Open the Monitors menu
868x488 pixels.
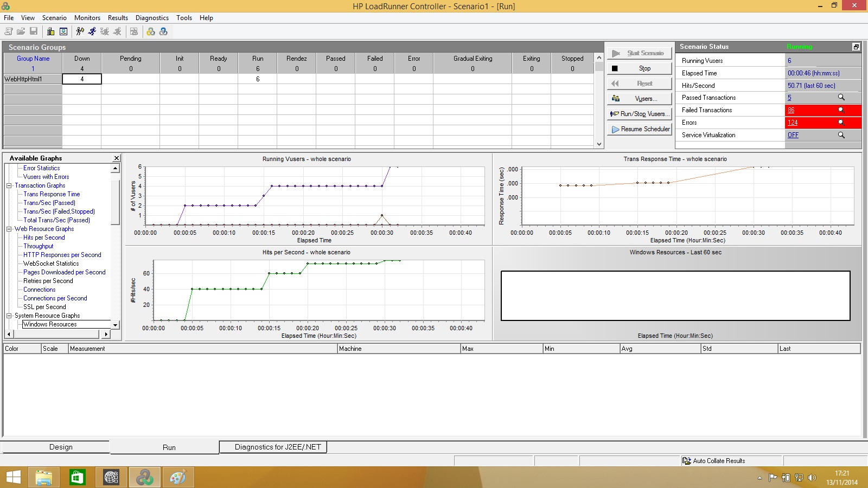(87, 17)
